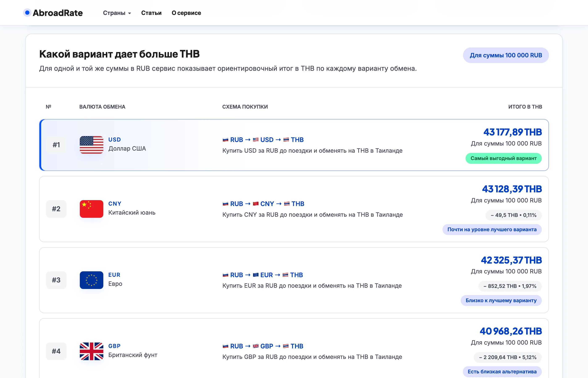The width and height of the screenshot is (588, 378).
Task: Click the Доллар США currency name
Action: (x=127, y=148)
